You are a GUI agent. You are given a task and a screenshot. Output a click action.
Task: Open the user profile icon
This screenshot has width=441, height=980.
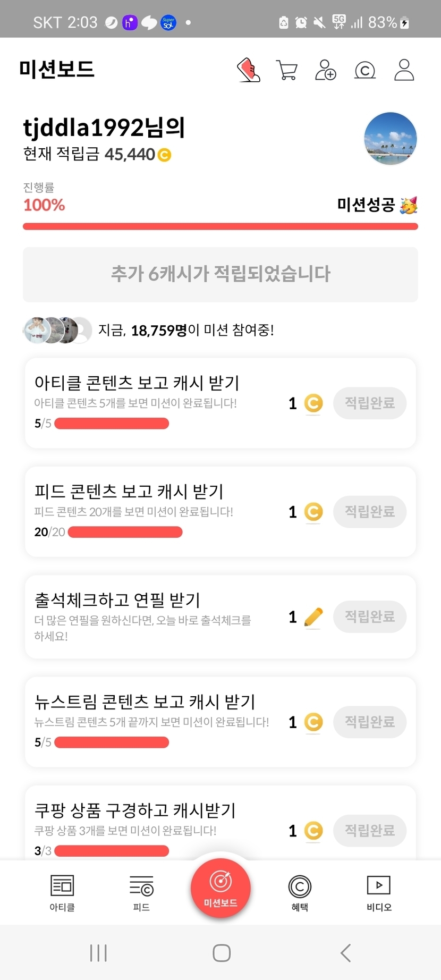(x=404, y=70)
